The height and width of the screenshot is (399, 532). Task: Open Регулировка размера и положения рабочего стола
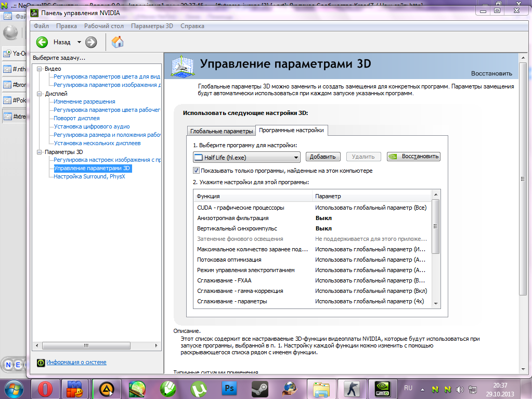(x=107, y=135)
